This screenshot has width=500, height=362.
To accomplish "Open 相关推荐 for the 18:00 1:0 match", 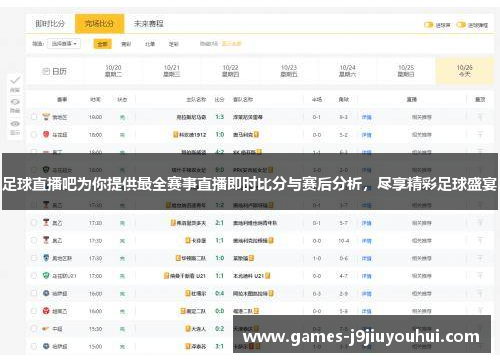I will 421,135.
